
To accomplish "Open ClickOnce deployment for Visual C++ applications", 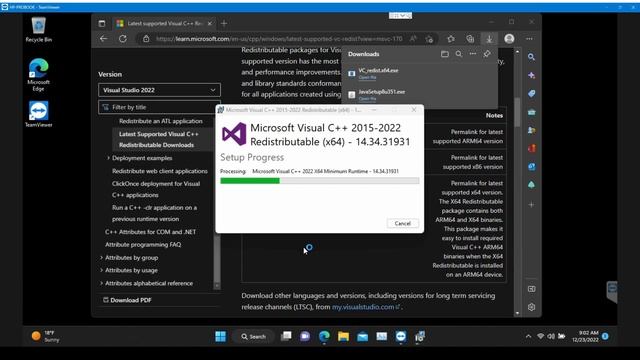I will (156, 189).
